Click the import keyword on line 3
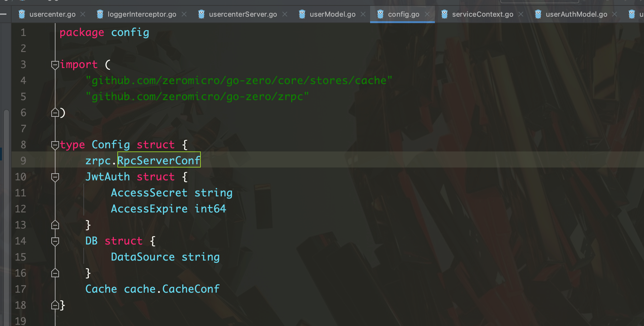Image resolution: width=644 pixels, height=326 pixels. (x=79, y=64)
